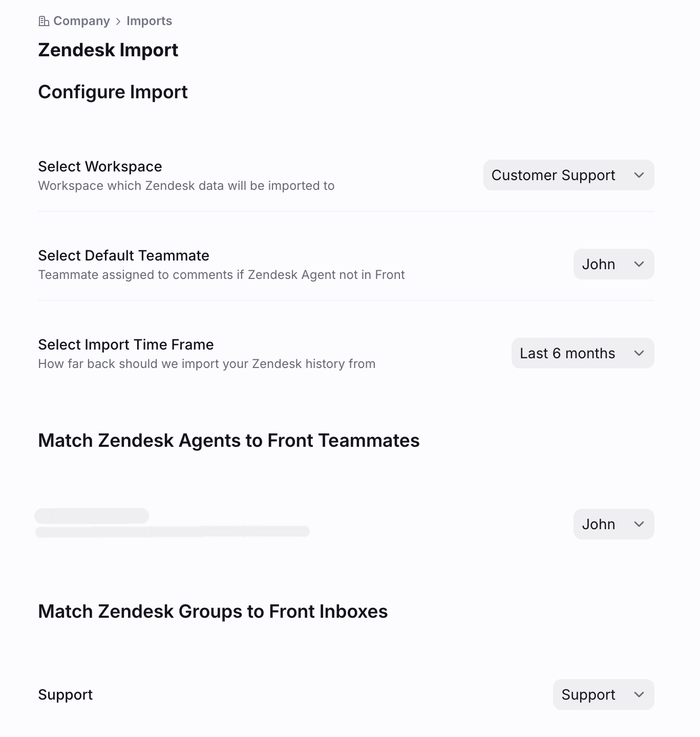This screenshot has height=737, width=700.
Task: Click the Select Workspace label
Action: 100,166
